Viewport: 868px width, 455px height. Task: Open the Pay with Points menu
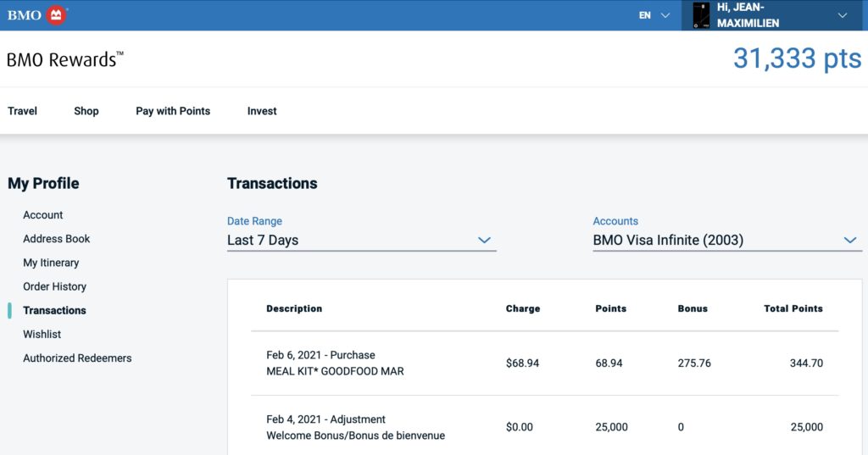173,111
